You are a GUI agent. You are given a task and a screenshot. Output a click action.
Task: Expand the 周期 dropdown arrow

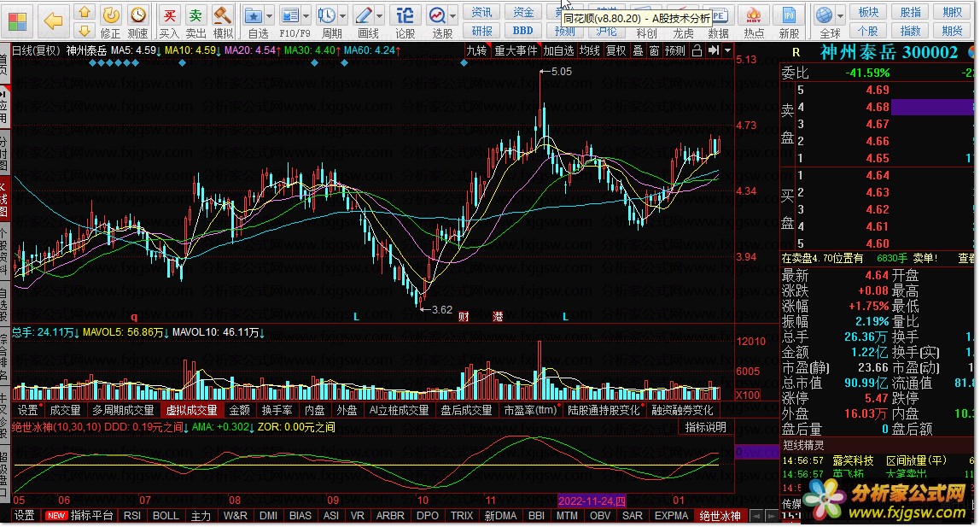click(342, 15)
